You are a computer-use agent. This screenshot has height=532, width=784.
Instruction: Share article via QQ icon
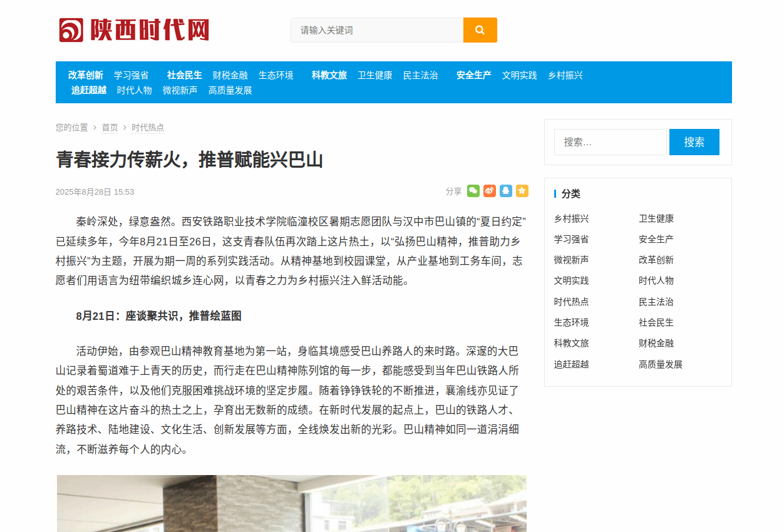(x=505, y=191)
